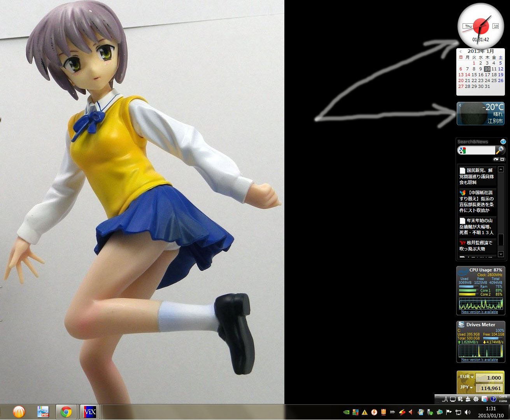Open headline starting with 年末年始の山
The width and height of the screenshot is (510, 420).
click(477, 226)
